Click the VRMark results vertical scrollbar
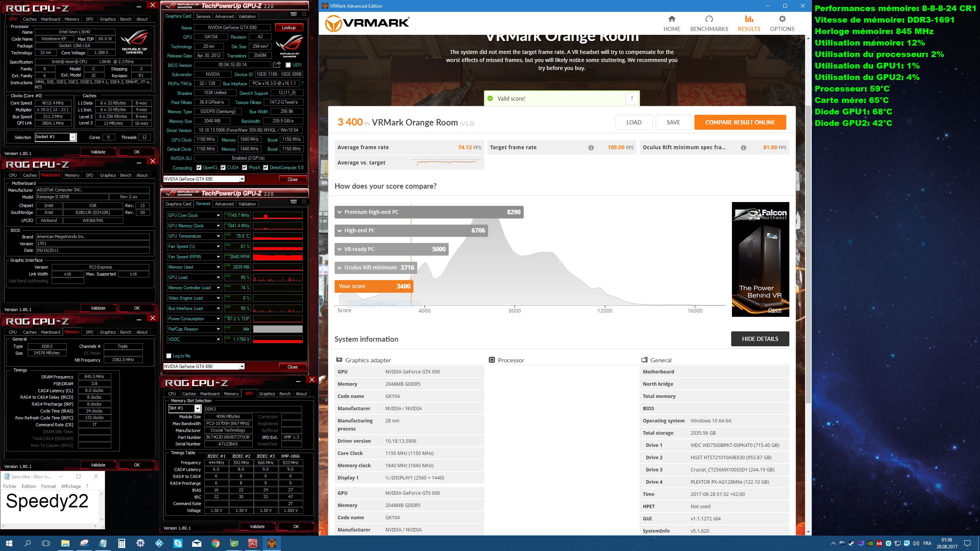Image resolution: width=980 pixels, height=551 pixels. [808, 254]
